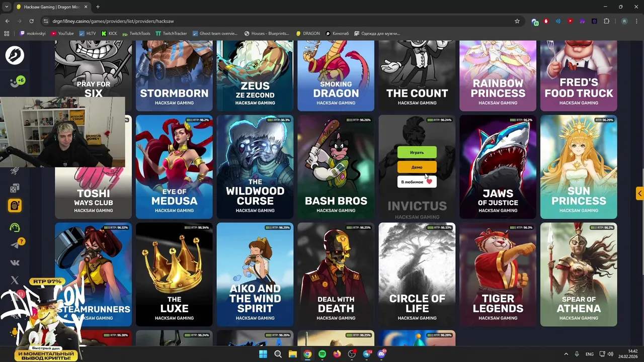Open Chrome three-dot menu
This screenshot has height=362, width=644.
635,21
